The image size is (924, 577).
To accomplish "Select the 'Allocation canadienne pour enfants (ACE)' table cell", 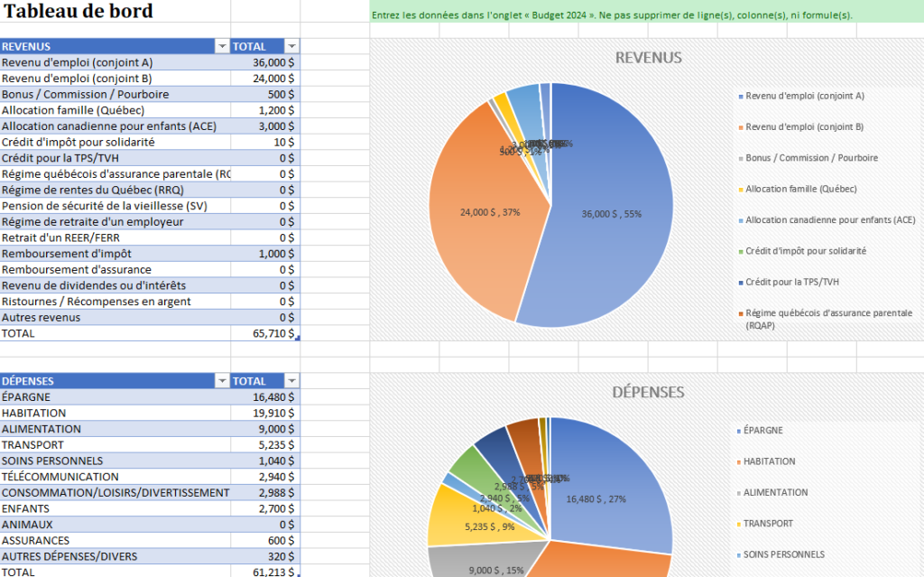I will [x=115, y=126].
